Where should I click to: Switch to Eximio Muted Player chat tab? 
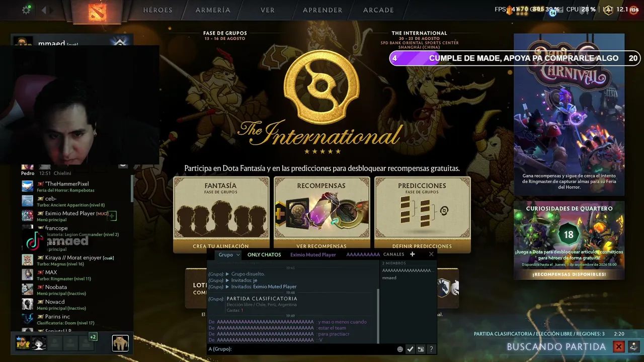coord(313,255)
